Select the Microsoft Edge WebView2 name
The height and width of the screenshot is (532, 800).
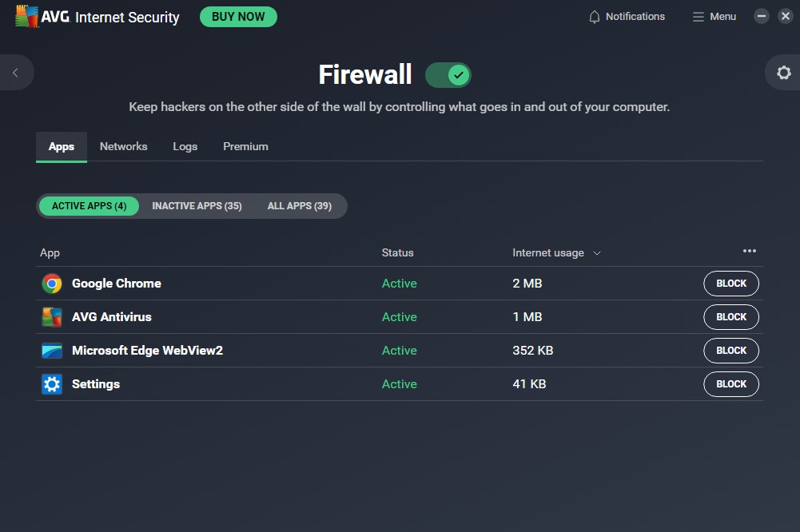click(x=147, y=351)
